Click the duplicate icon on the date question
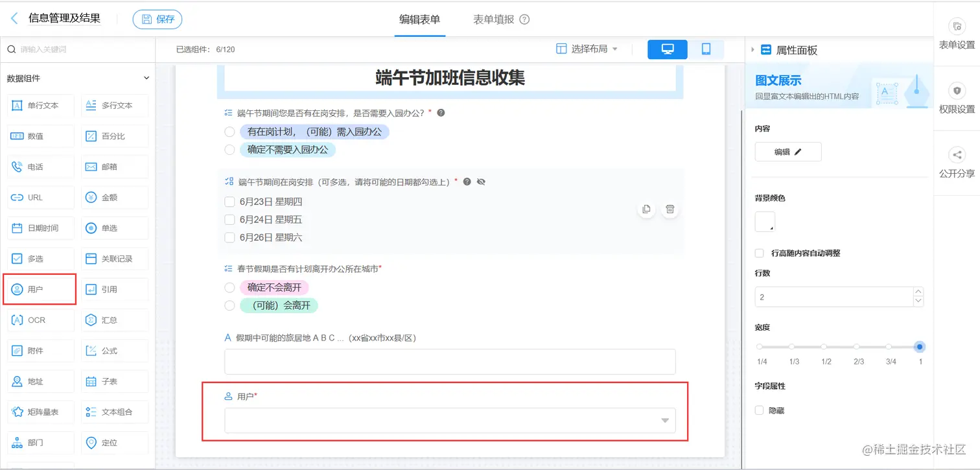Screen dimensions: 980x470 click(646, 209)
